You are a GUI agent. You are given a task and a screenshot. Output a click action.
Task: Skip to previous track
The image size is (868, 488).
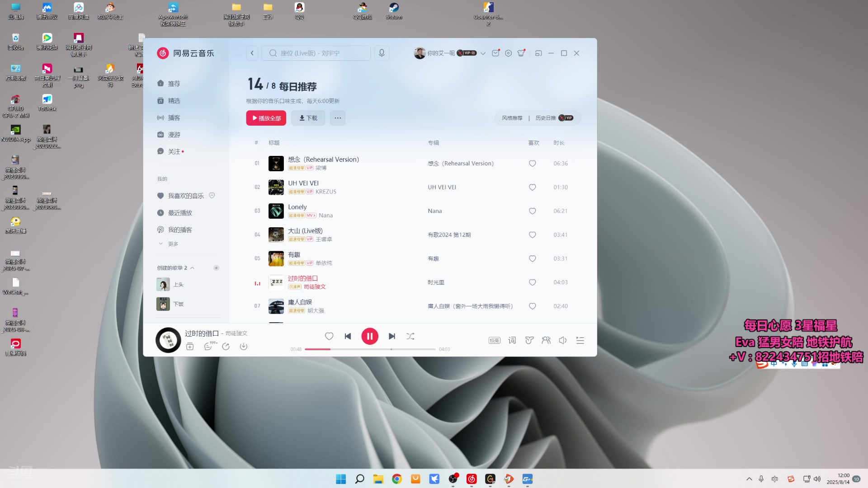tap(348, 336)
